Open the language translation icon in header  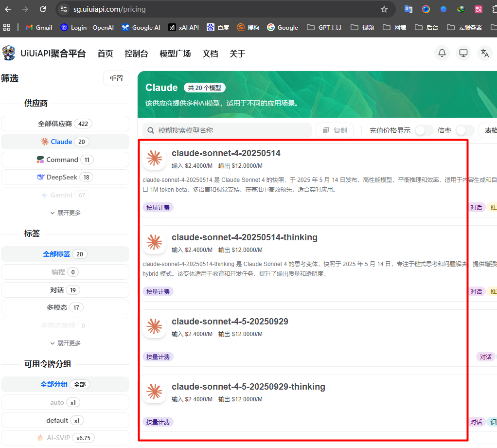[484, 53]
